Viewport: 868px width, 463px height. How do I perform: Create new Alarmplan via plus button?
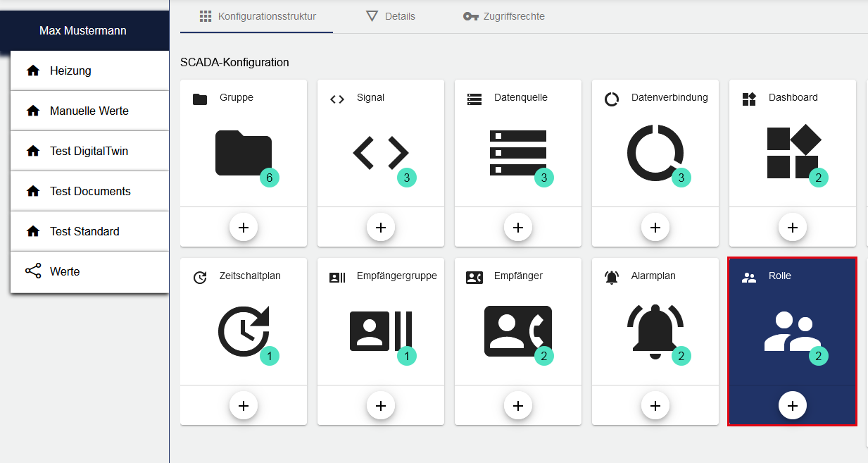655,406
